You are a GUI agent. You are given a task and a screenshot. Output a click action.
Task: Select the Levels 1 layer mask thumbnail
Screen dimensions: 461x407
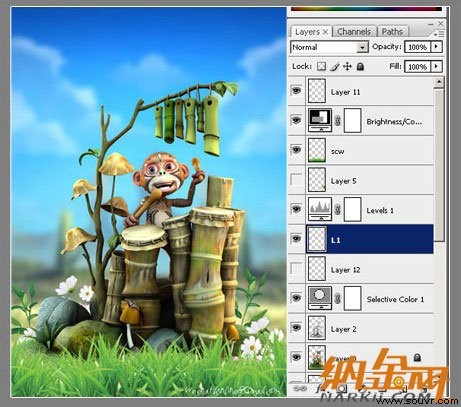(x=353, y=209)
